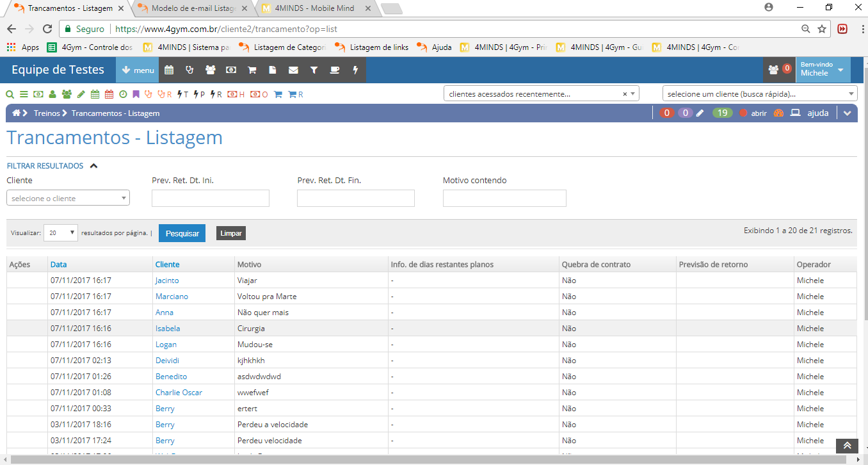Click the stethoscope icon in the dark toolbar

189,70
